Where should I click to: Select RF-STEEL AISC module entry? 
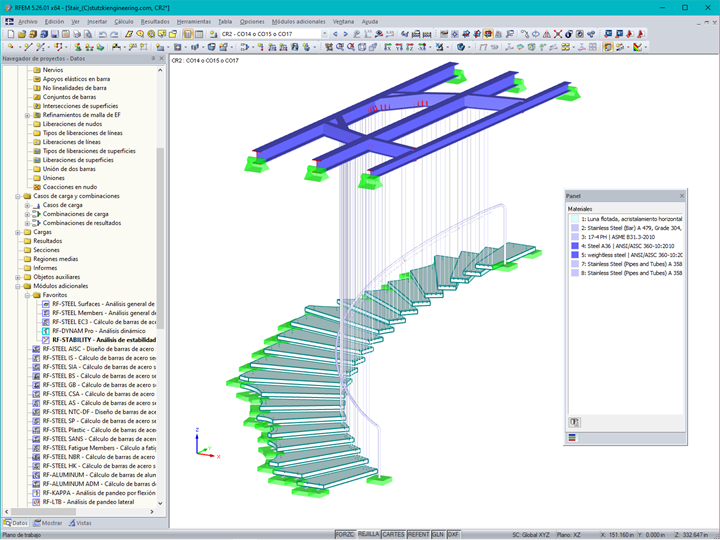(x=98, y=349)
